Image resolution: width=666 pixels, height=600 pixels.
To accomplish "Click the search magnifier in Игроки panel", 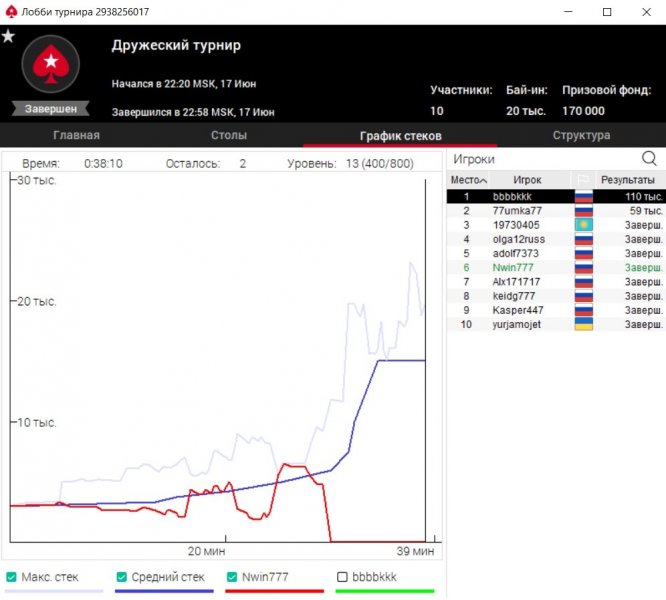I will (x=649, y=159).
